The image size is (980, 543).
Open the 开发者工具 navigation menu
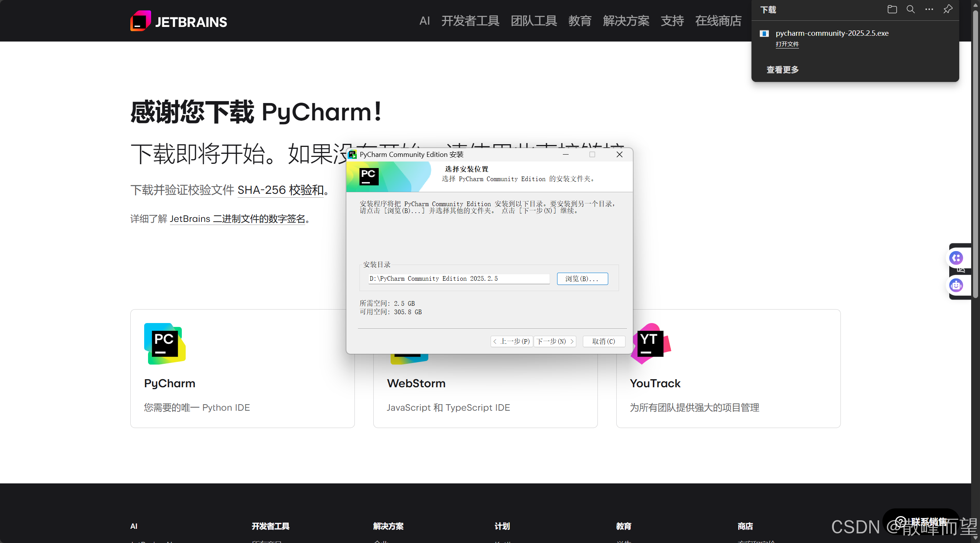point(470,21)
